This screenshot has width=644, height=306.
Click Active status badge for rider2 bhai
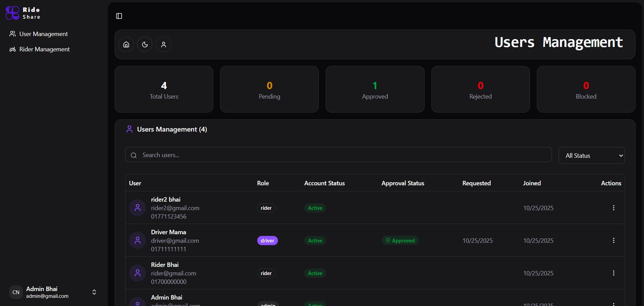click(315, 208)
